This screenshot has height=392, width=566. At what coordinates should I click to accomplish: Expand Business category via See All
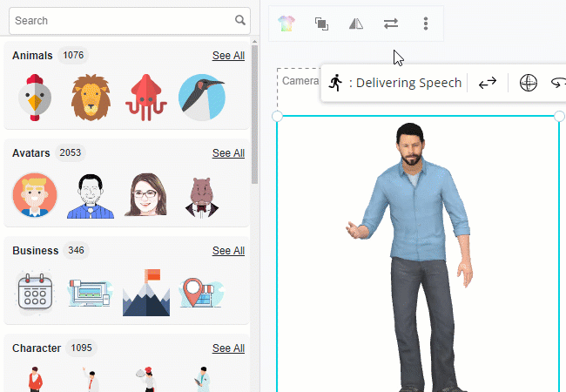[x=228, y=251]
